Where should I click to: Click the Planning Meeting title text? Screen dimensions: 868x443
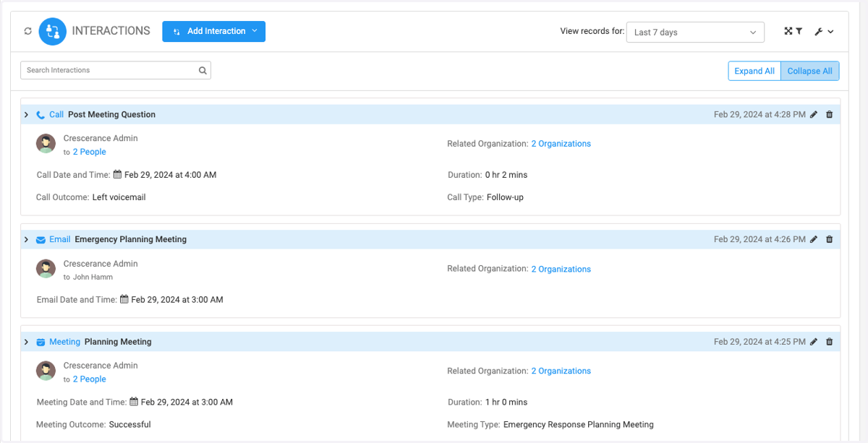(118, 342)
